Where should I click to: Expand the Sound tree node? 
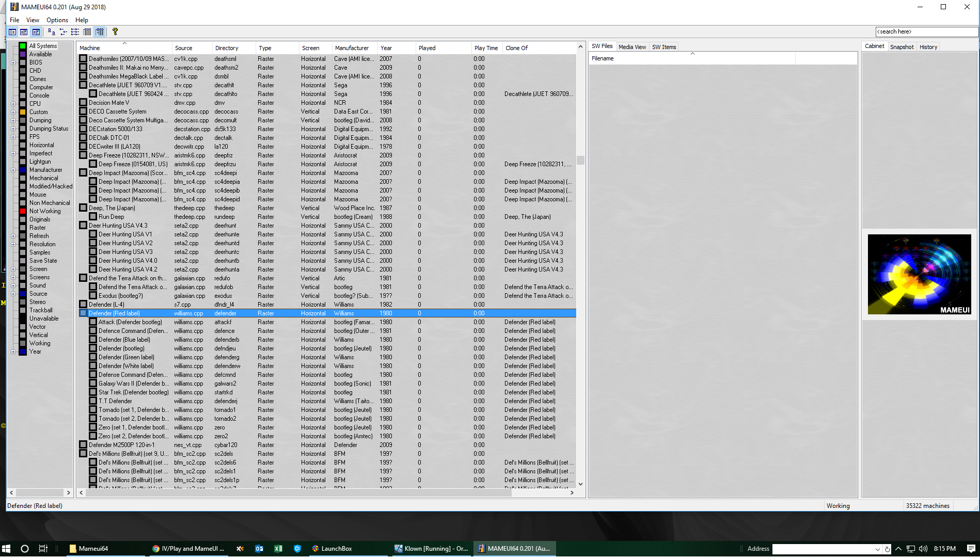pyautogui.click(x=13, y=285)
